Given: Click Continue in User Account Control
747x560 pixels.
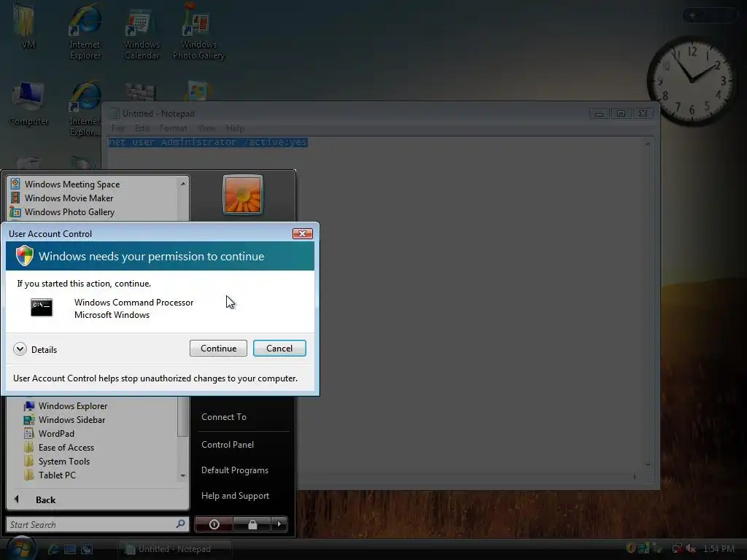Looking at the screenshot, I should tap(218, 348).
